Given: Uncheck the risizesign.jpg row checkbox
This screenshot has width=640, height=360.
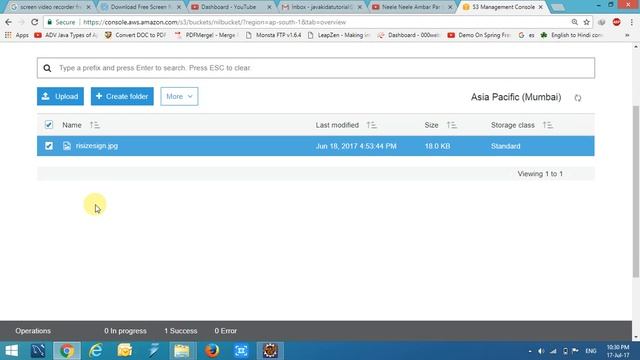Looking at the screenshot, I should 49,146.
